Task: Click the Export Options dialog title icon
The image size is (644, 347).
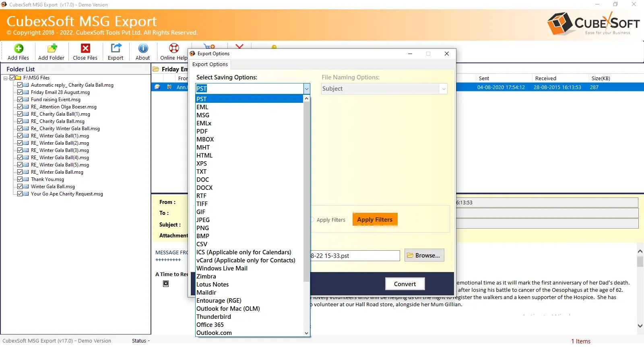Action: [x=192, y=54]
